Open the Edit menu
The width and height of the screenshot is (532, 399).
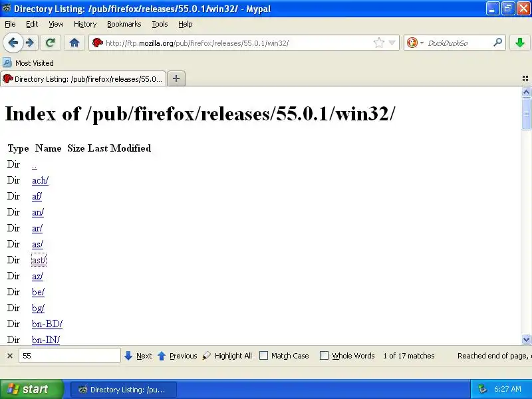(x=32, y=24)
